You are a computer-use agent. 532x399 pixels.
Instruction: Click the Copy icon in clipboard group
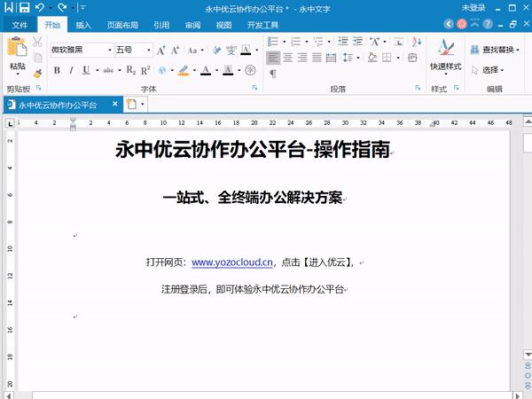[38, 58]
